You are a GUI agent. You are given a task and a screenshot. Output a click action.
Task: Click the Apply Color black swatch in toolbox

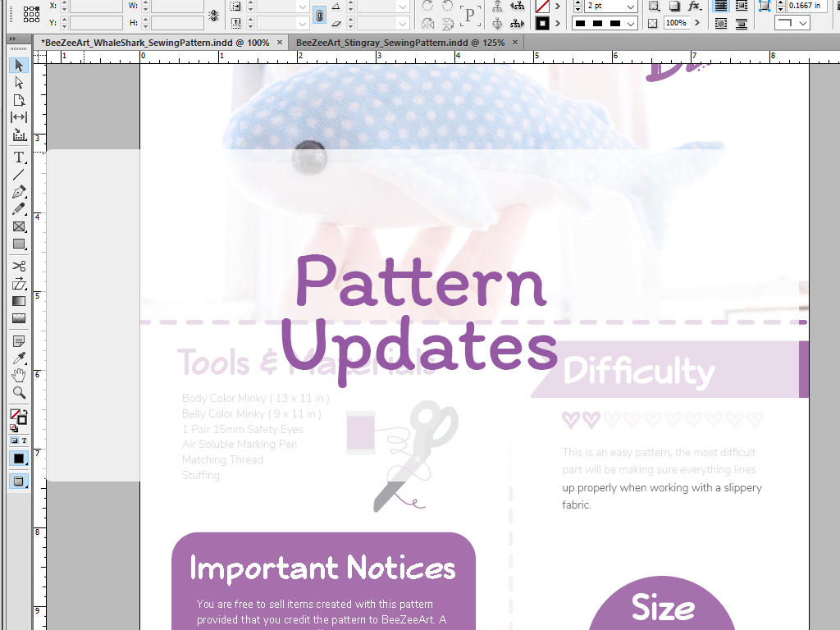[x=19, y=459]
